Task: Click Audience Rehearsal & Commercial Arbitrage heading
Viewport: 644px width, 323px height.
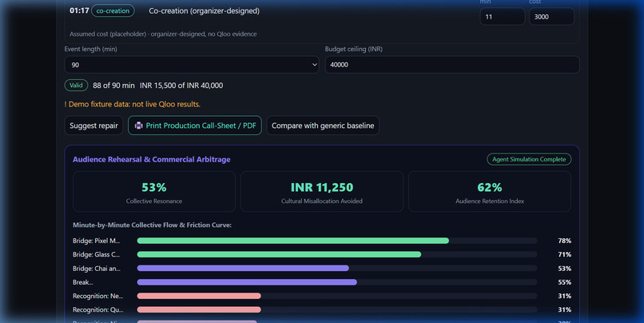Action: (x=152, y=159)
